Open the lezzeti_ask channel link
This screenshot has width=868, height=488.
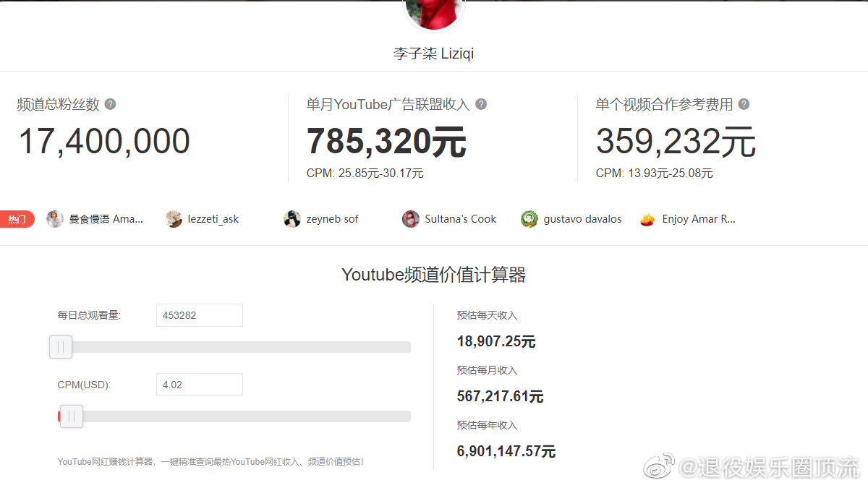(x=213, y=219)
